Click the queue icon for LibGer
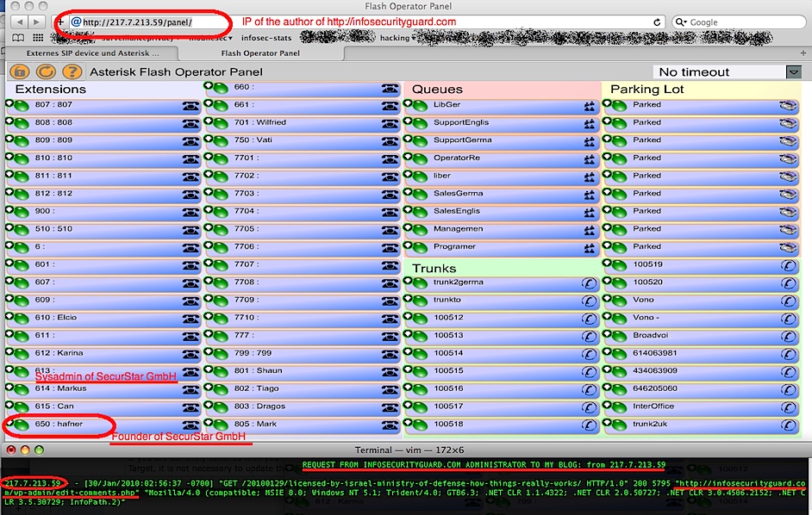This screenshot has height=515, width=812. [x=590, y=107]
